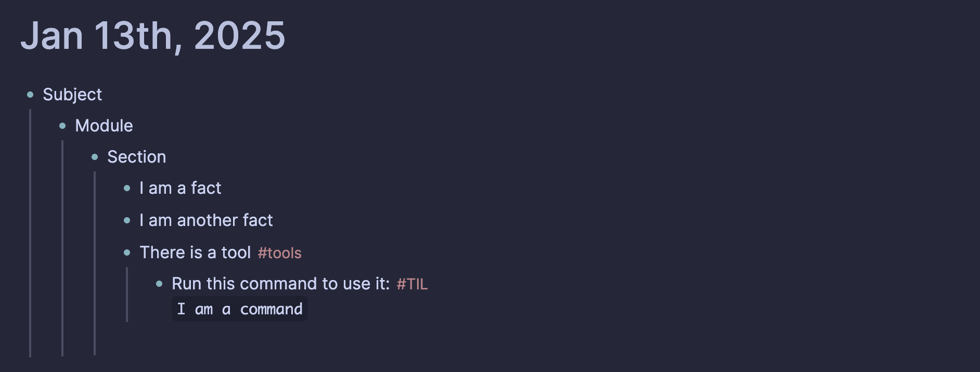Select the Subject block text
Screen dimensions: 980x372
point(72,95)
